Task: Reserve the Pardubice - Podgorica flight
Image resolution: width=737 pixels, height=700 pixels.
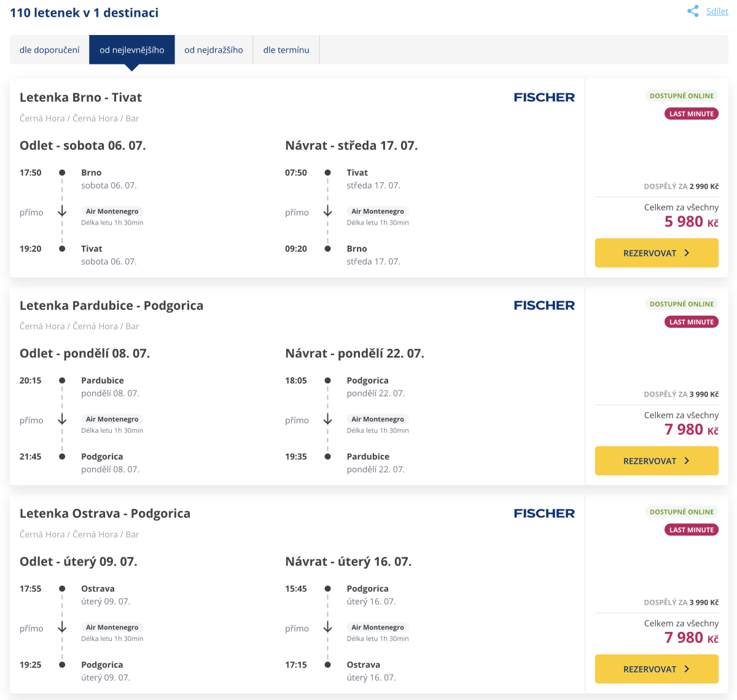Action: coord(657,461)
